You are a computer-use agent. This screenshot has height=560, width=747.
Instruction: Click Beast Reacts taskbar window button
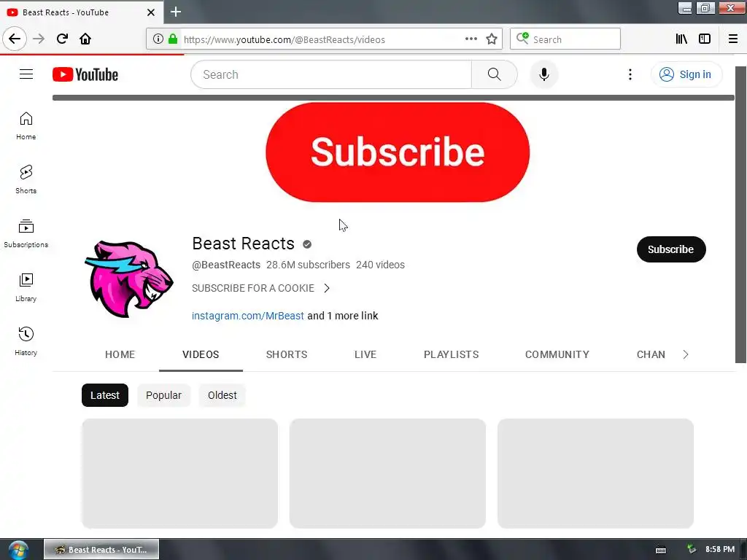tap(101, 550)
